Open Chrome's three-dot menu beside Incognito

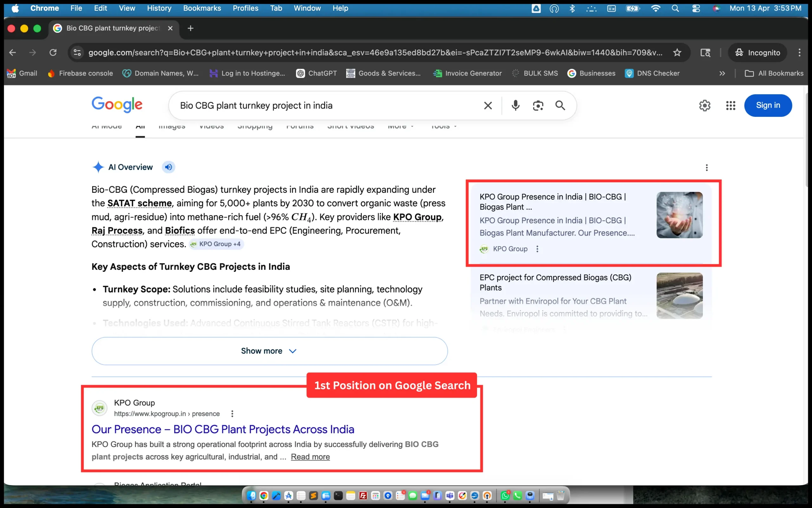point(800,52)
